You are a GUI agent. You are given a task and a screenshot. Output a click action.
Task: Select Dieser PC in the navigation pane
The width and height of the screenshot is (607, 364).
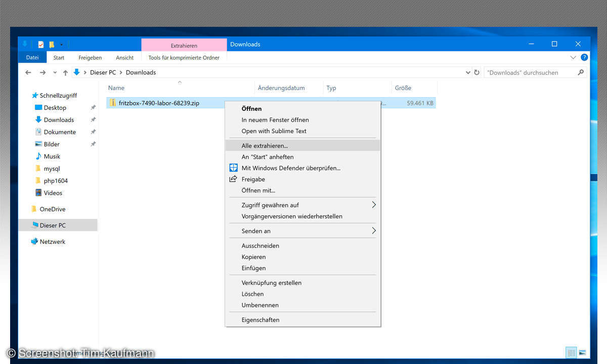coord(58,225)
